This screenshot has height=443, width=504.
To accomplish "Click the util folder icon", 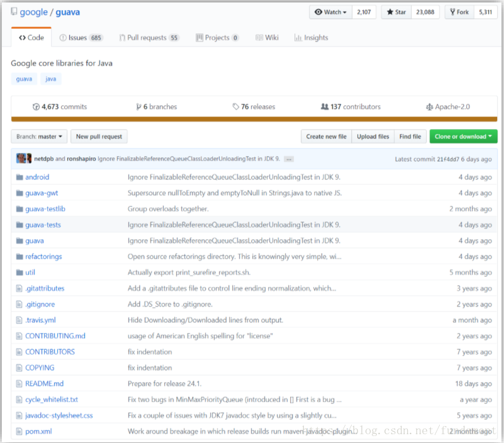I will [x=20, y=272].
